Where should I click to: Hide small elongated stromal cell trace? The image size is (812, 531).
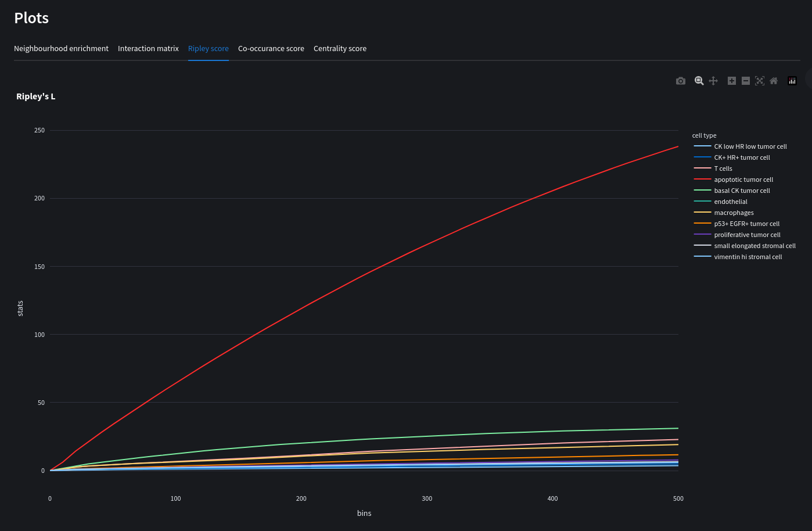coord(745,246)
